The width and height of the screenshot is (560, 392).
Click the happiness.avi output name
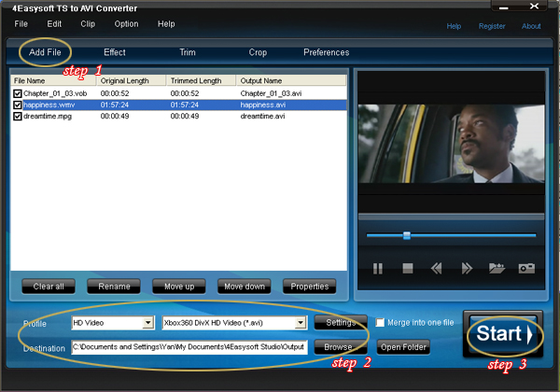pos(263,105)
